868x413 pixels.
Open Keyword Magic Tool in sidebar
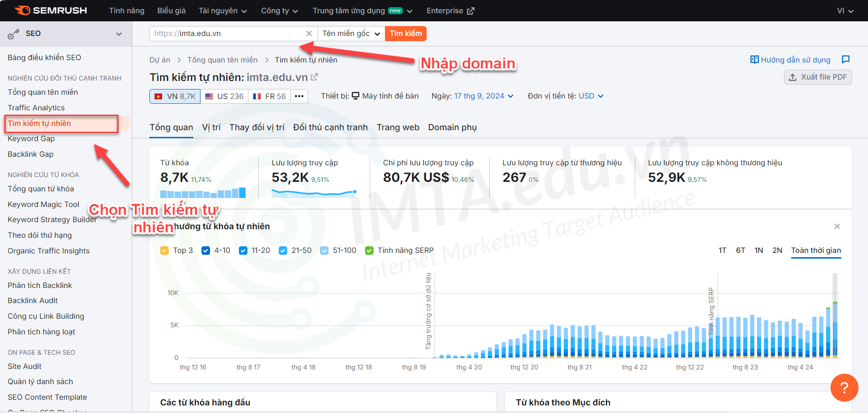[x=44, y=205]
